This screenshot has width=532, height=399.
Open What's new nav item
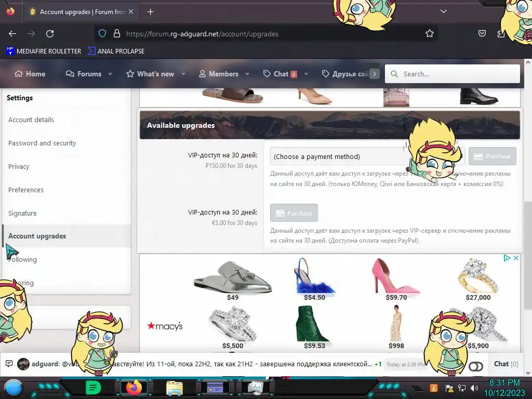coord(150,74)
